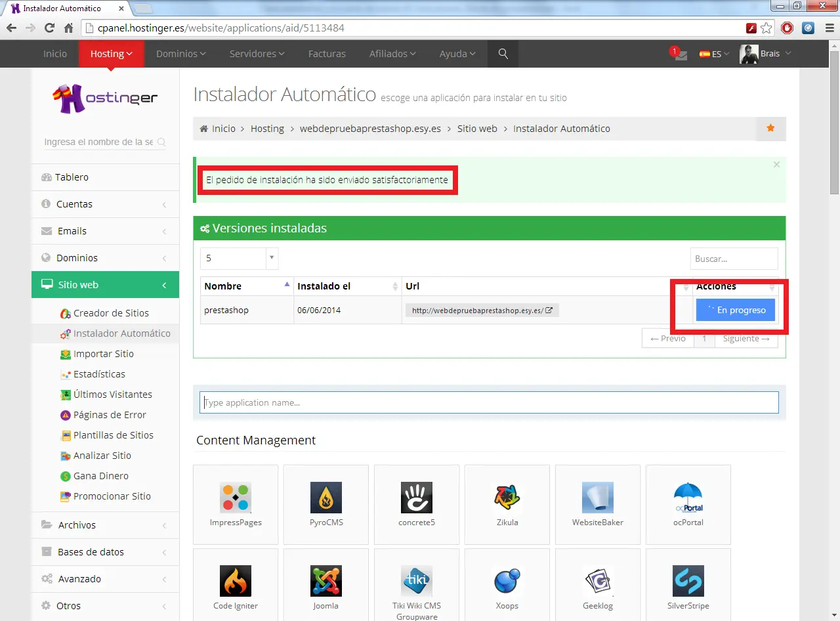This screenshot has width=840, height=621.
Task: Click the red power extension icon
Action: [x=787, y=28]
